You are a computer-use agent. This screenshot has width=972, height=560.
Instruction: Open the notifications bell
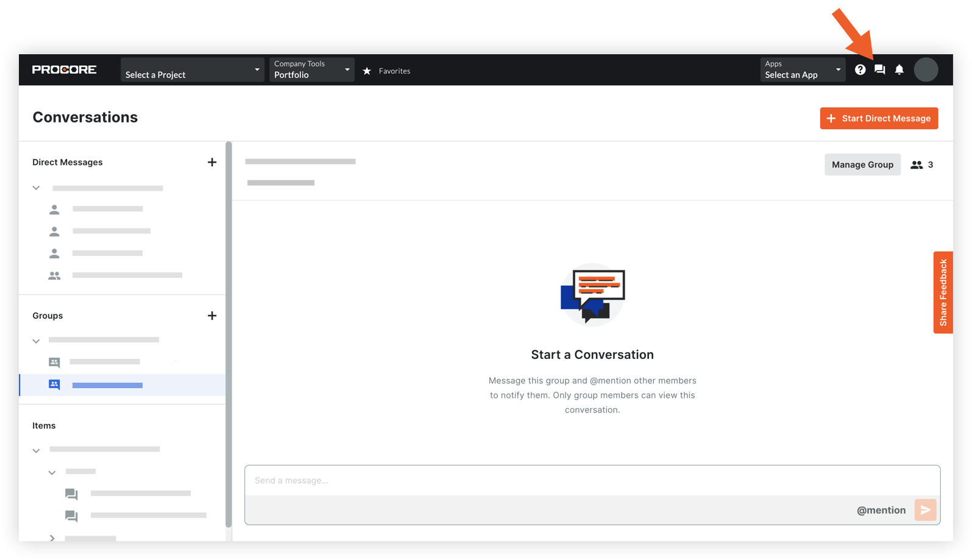899,69
